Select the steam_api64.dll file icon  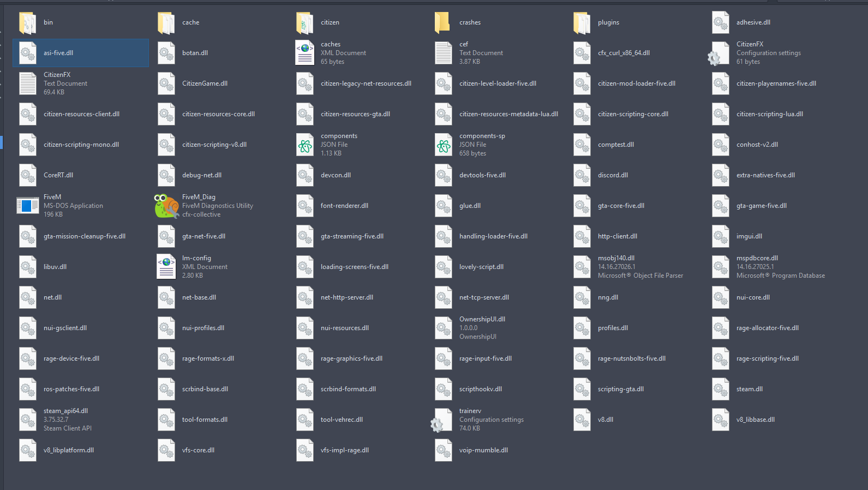click(x=27, y=420)
